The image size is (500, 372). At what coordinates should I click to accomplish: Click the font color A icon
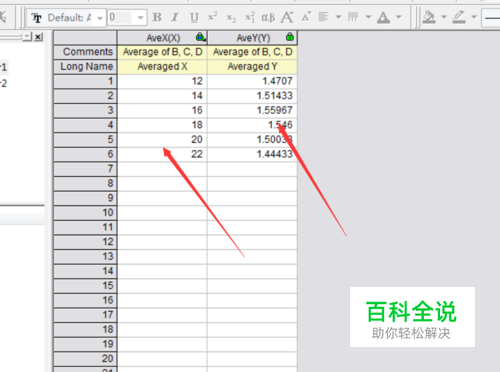[383, 17]
